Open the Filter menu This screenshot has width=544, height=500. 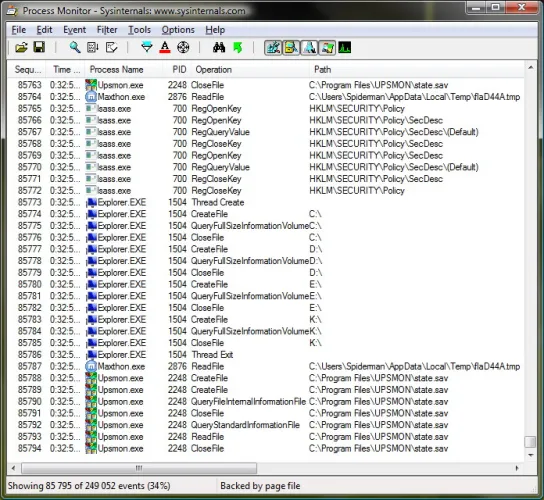107,30
